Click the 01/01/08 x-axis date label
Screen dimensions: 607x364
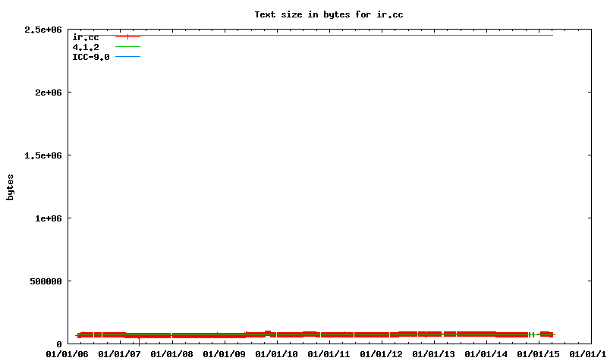click(172, 353)
